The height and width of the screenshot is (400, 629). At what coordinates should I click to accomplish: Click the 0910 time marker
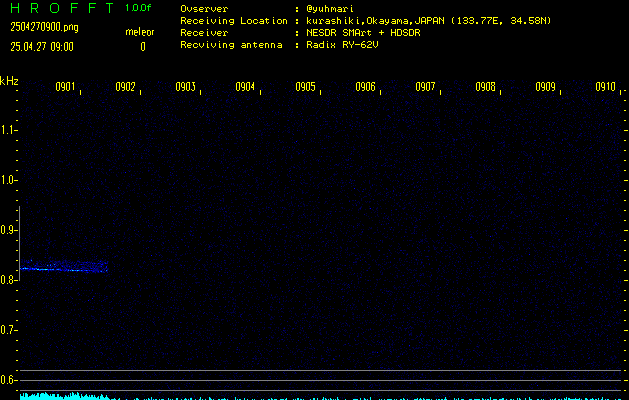click(x=605, y=87)
